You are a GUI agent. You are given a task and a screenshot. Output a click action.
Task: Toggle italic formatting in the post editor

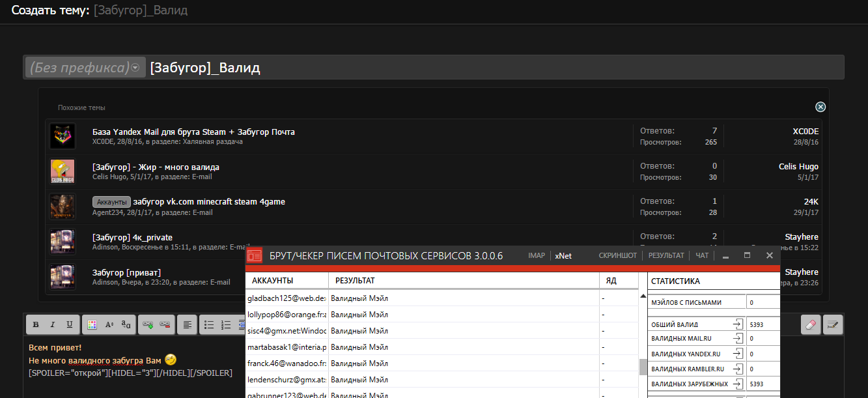pos(52,324)
